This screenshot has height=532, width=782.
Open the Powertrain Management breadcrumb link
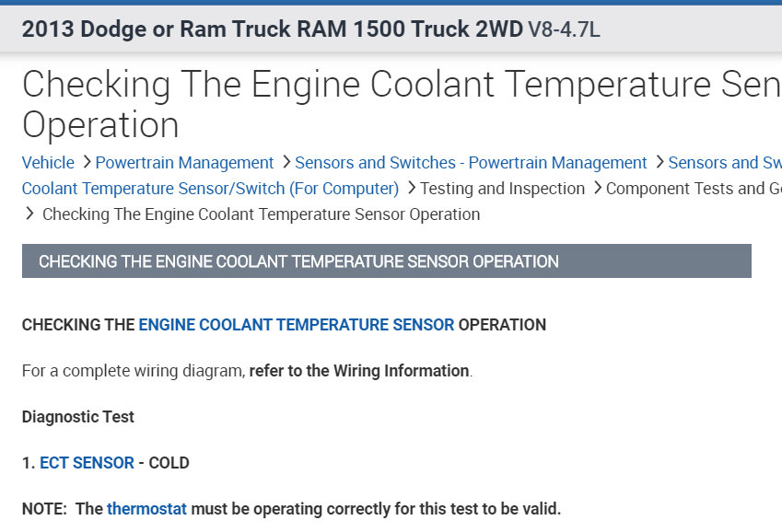(x=184, y=163)
